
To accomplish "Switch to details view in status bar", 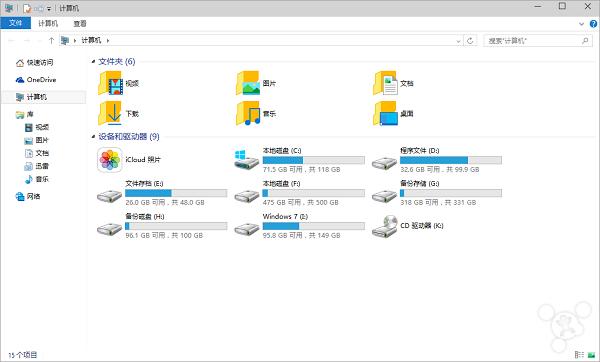I will [x=579, y=355].
